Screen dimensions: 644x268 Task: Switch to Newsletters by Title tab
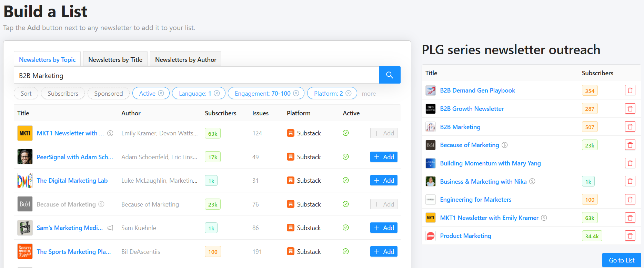tap(115, 59)
